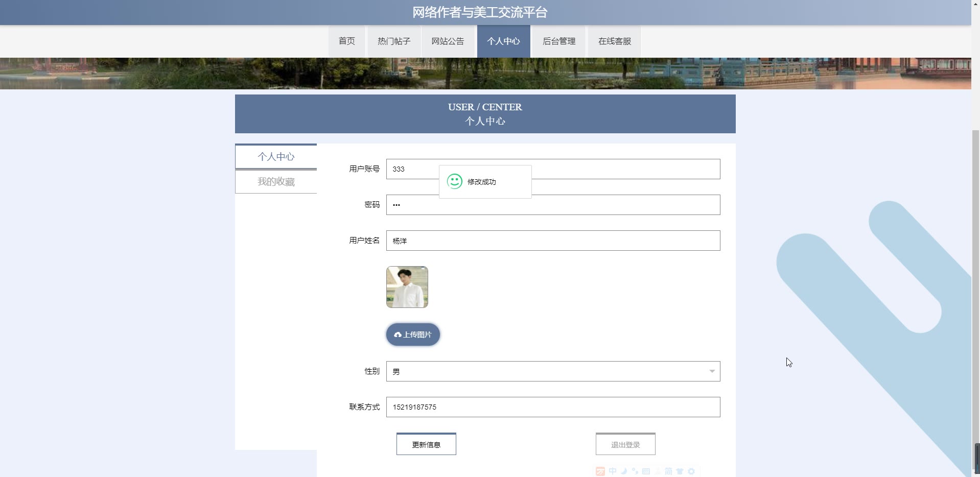Toggle the IME Chinese/English mode icon 中

[x=613, y=471]
